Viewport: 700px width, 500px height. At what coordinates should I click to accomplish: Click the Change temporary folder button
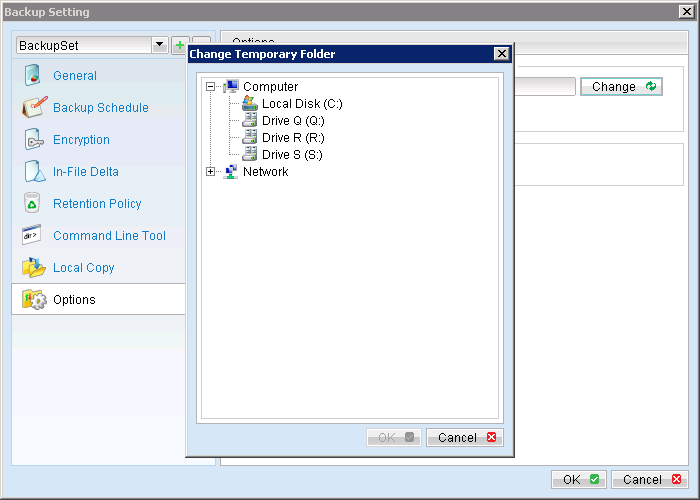pyautogui.click(x=621, y=87)
